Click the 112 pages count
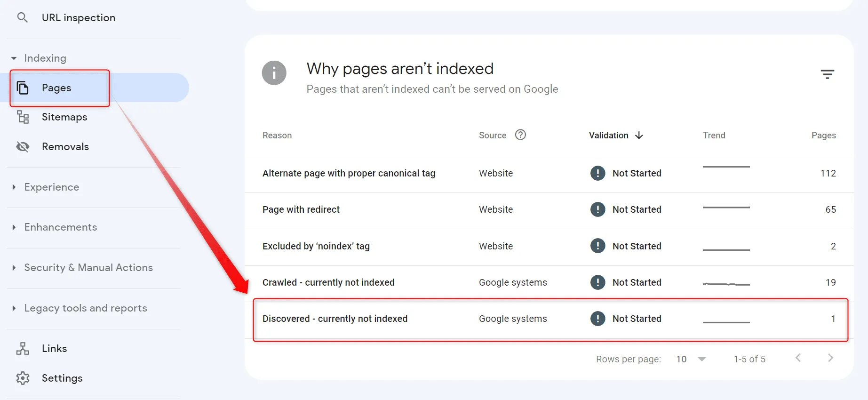The image size is (868, 400). pyautogui.click(x=828, y=173)
